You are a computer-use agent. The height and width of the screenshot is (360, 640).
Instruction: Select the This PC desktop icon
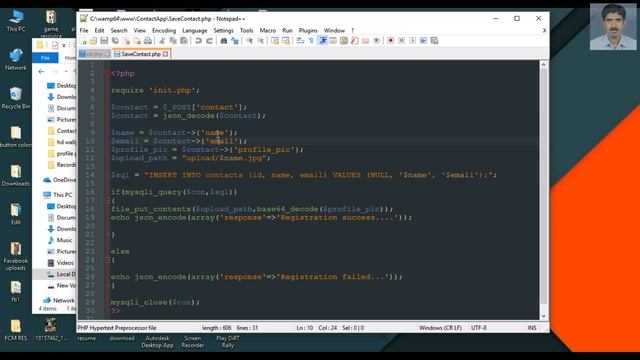pyautogui.click(x=16, y=20)
